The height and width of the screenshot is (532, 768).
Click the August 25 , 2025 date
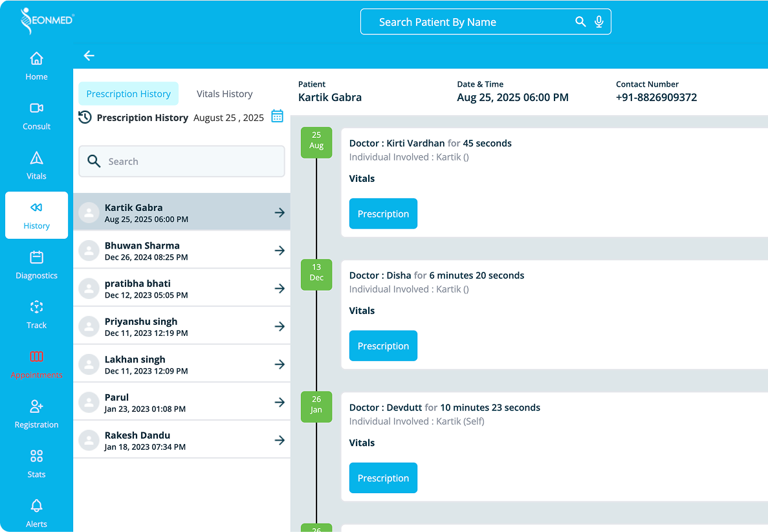coord(229,118)
